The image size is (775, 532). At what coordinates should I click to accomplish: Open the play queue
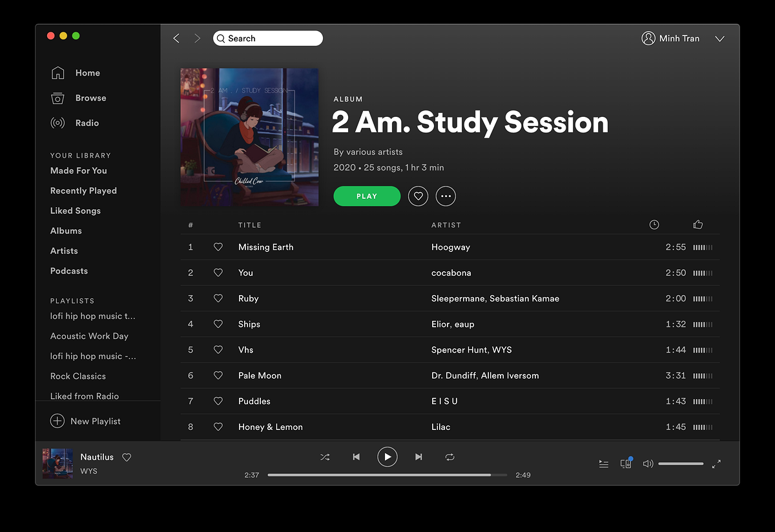pos(604,464)
